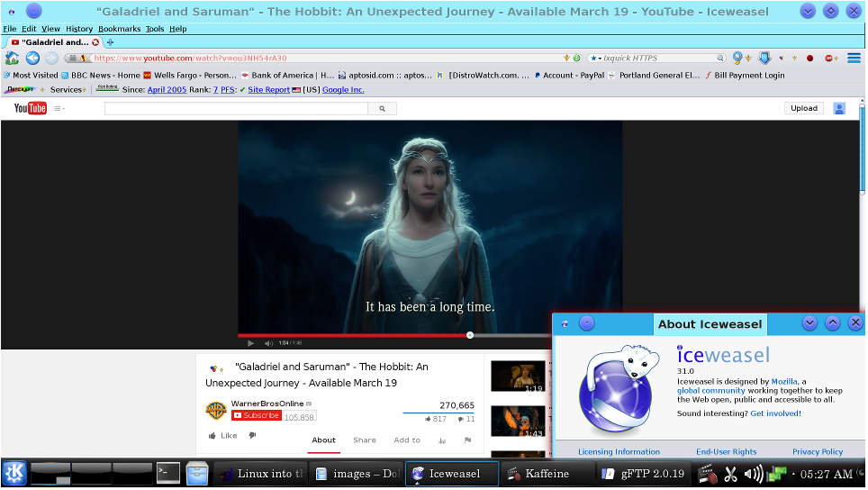Close the "Galadriel and..." tab
Image resolution: width=868 pixels, height=490 pixels.
(95, 42)
